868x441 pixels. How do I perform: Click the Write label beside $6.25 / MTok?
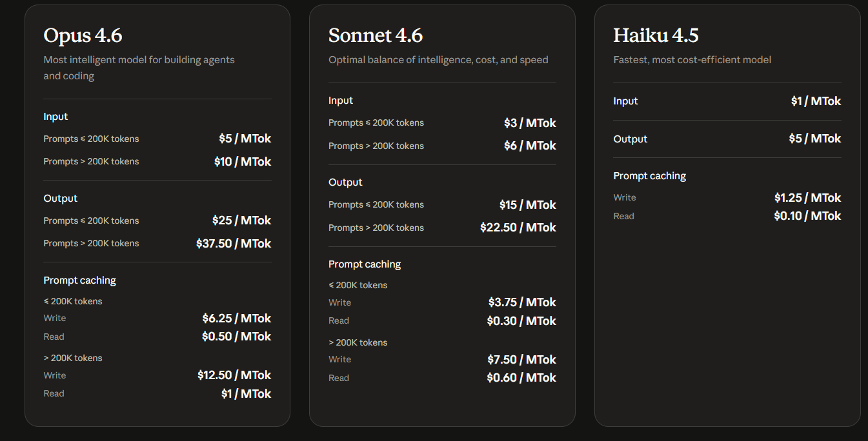pos(55,318)
